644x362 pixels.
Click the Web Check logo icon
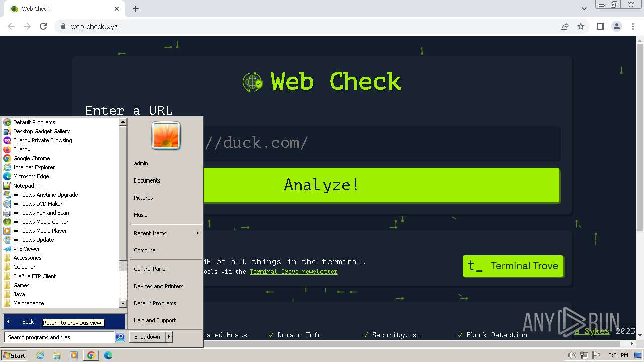(252, 82)
